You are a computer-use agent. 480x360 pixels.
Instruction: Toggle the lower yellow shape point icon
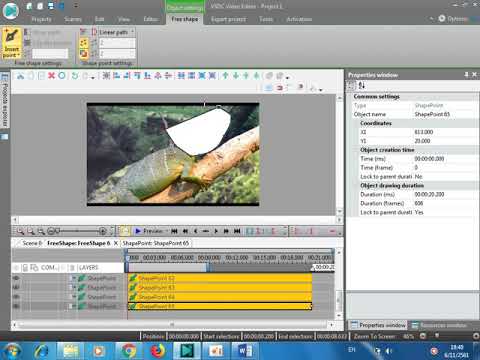tap(84, 53)
